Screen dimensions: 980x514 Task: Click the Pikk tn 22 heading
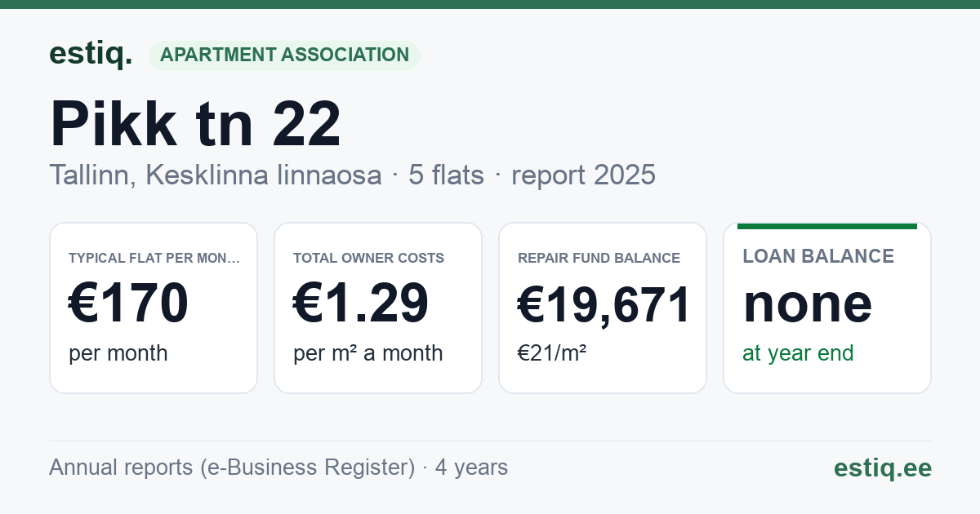195,124
